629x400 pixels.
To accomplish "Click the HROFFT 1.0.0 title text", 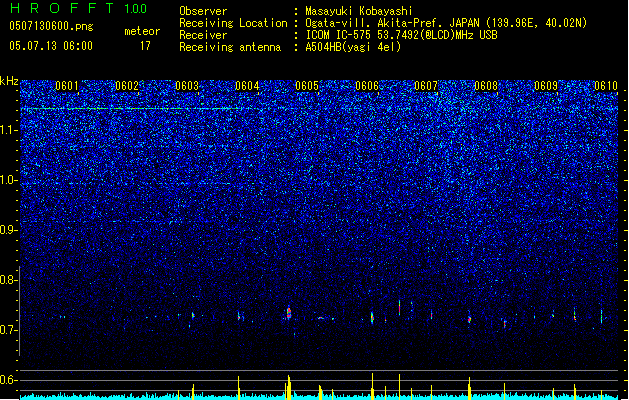I will pyautogui.click(x=78, y=8).
